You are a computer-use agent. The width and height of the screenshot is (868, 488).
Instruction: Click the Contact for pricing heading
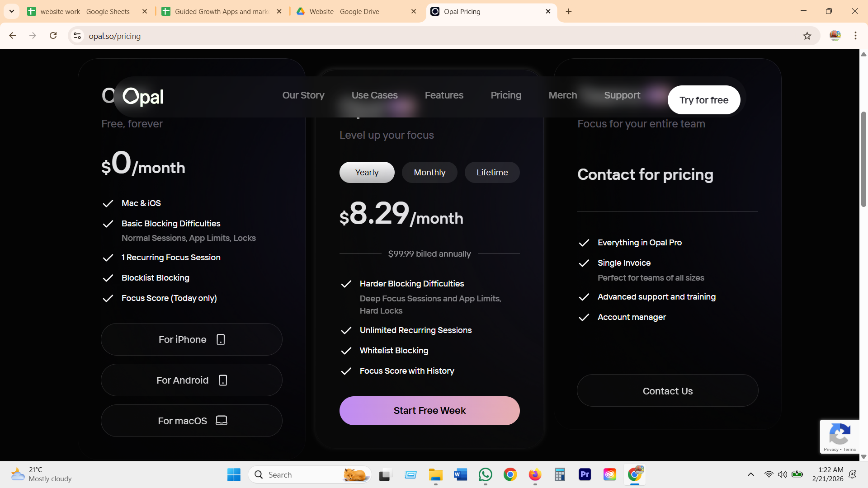(x=645, y=174)
